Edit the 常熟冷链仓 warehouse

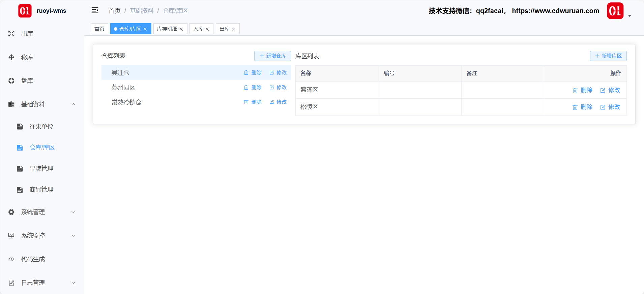[278, 102]
